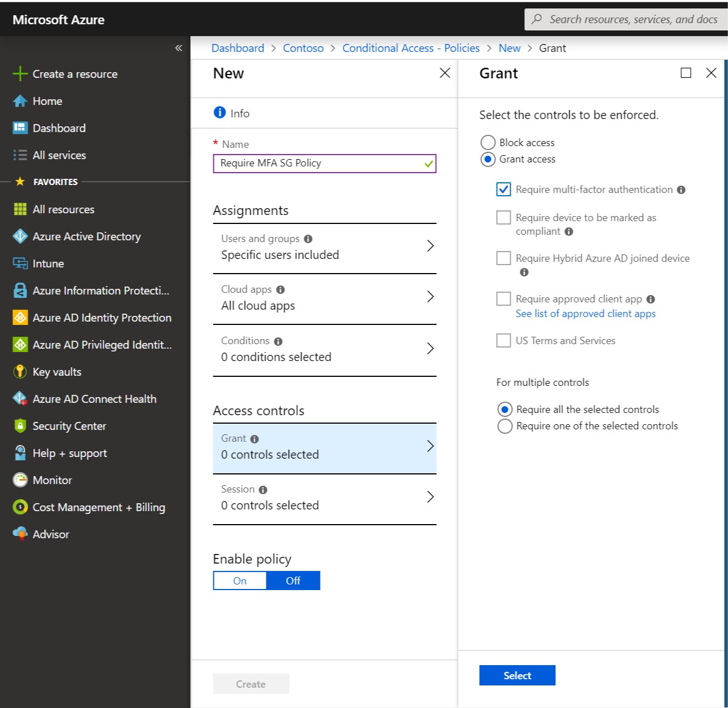Go to Contoso breadcrumb
Viewport: 728px width, 708px height.
tap(303, 48)
